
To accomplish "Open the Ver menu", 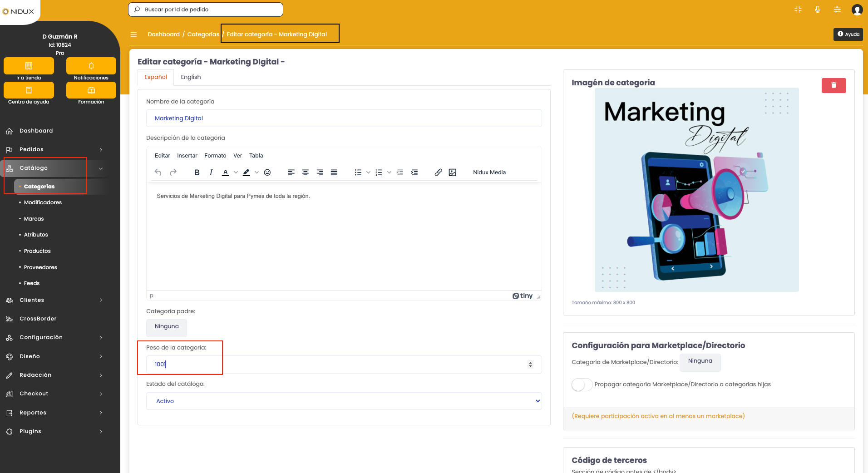I will point(238,156).
